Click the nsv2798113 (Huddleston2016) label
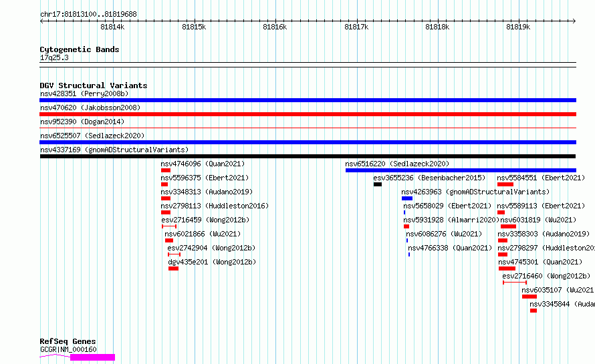Viewport: 595px width, 364px height. (215, 206)
